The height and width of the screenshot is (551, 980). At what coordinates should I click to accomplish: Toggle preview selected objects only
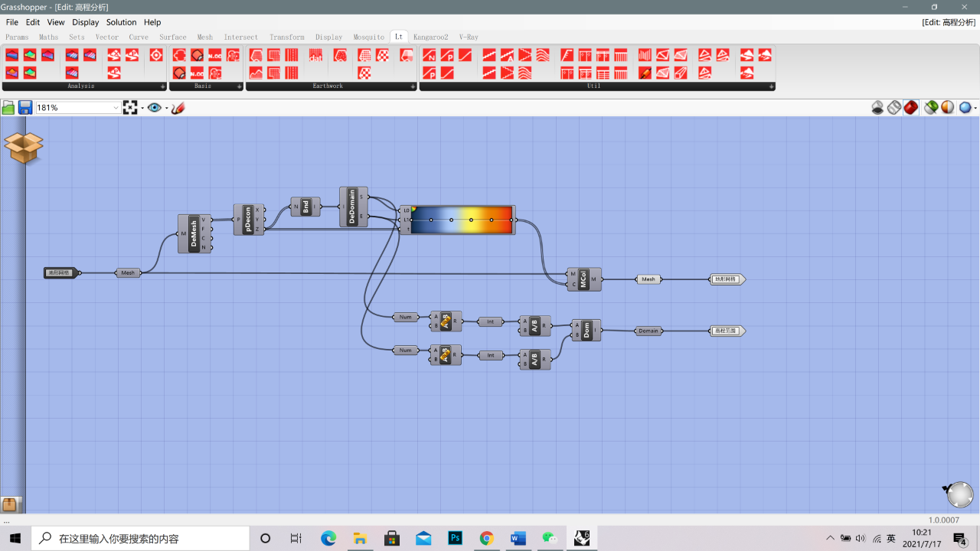point(931,108)
